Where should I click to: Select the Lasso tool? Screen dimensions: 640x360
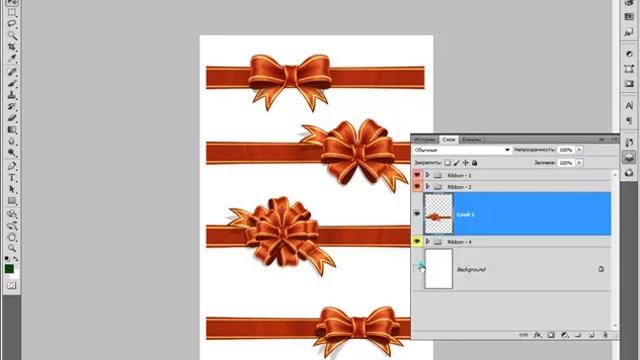coord(12,24)
